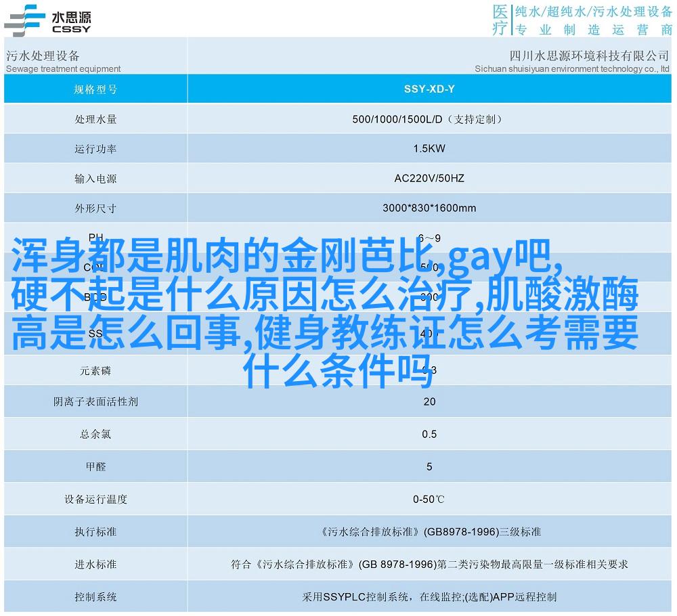Select the 500/1000/1500L/D capacity value
The width and height of the screenshot is (677, 616).
point(429,119)
